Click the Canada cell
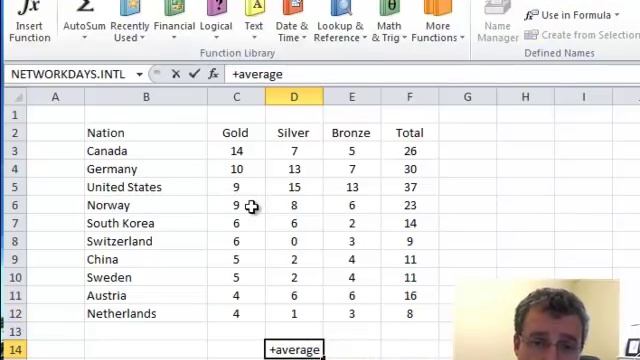This screenshot has height=360, width=640. coord(146,151)
